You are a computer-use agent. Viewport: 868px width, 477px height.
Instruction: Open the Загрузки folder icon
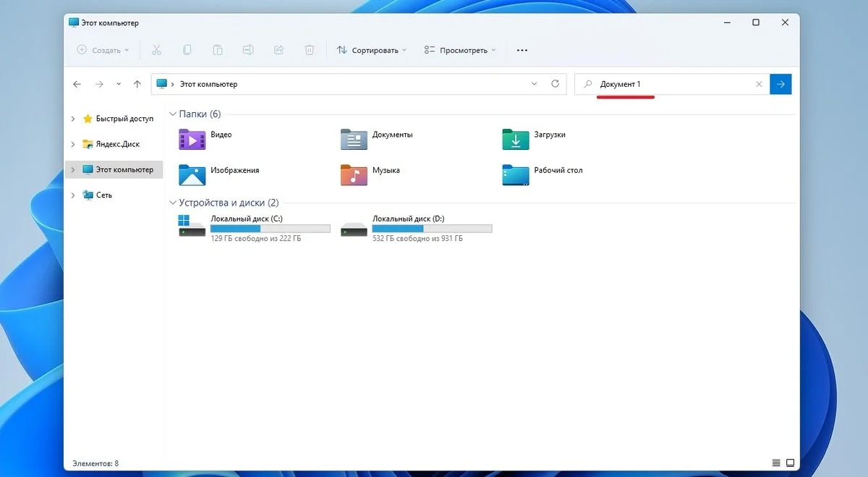pyautogui.click(x=516, y=138)
